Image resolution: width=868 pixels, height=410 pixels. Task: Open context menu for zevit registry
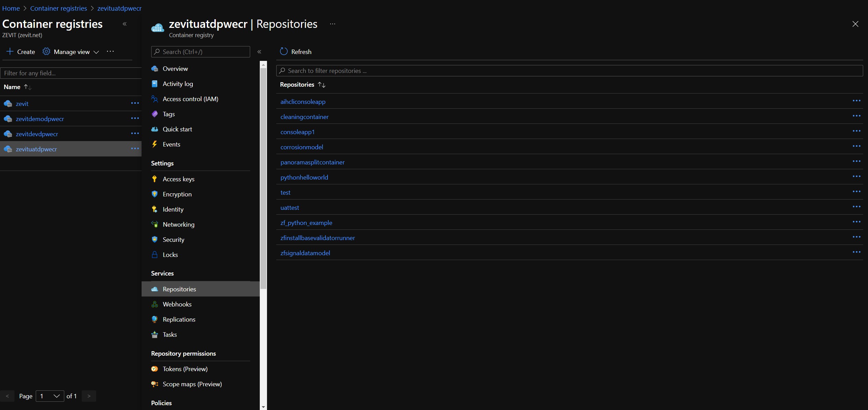pos(135,103)
